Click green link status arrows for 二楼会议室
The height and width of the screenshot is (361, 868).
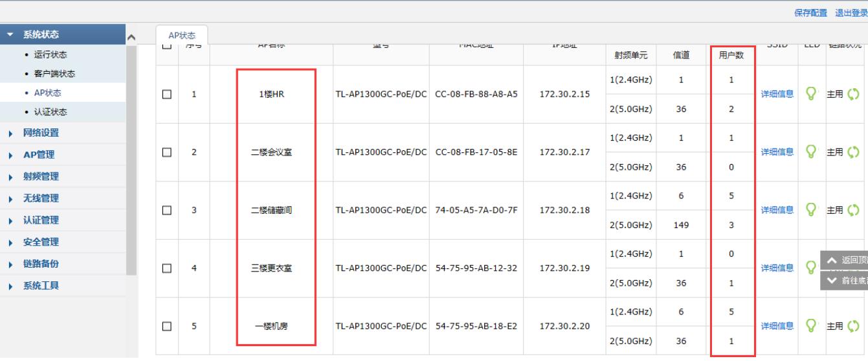pos(852,152)
